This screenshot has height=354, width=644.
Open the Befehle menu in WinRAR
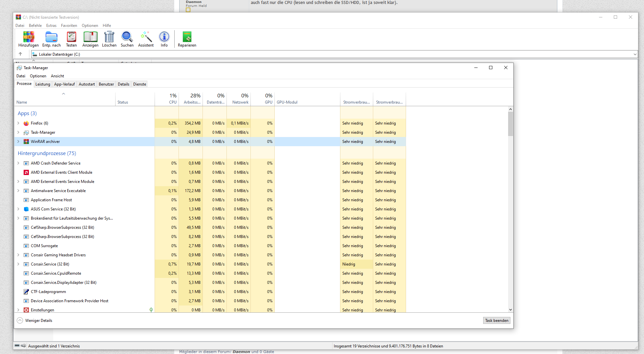[35, 26]
